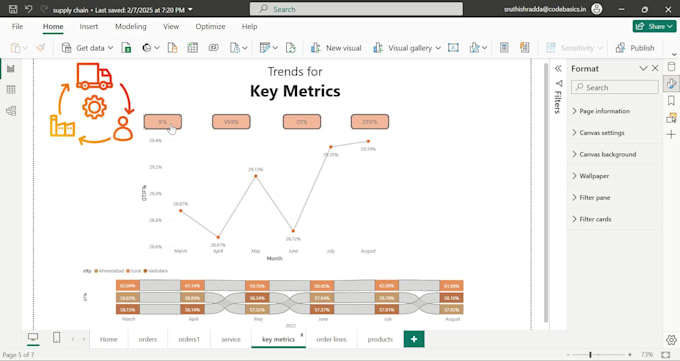This screenshot has width=680, height=361.
Task: Click the VOFR% button on canvas
Action: click(x=231, y=122)
